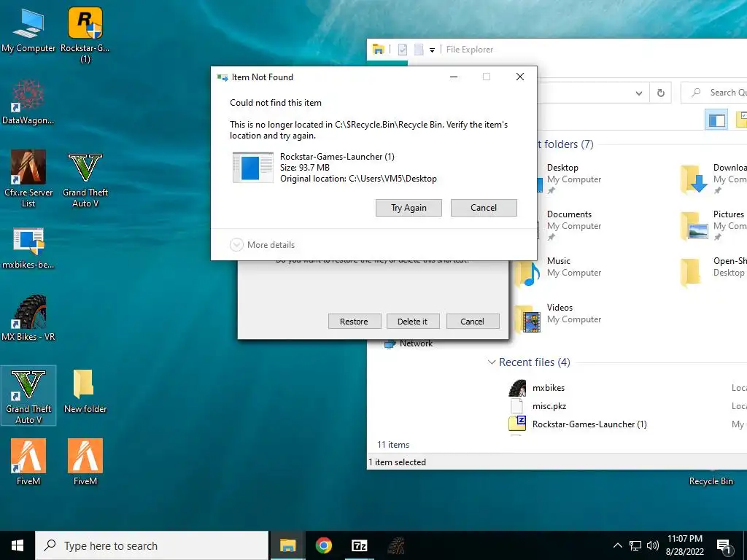Click the Type here to search box

point(152,545)
